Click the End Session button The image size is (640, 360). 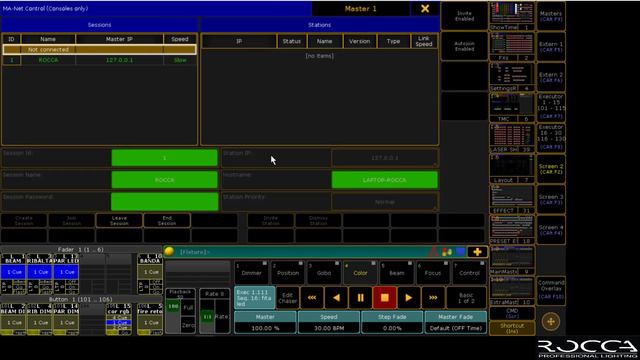pos(167,220)
